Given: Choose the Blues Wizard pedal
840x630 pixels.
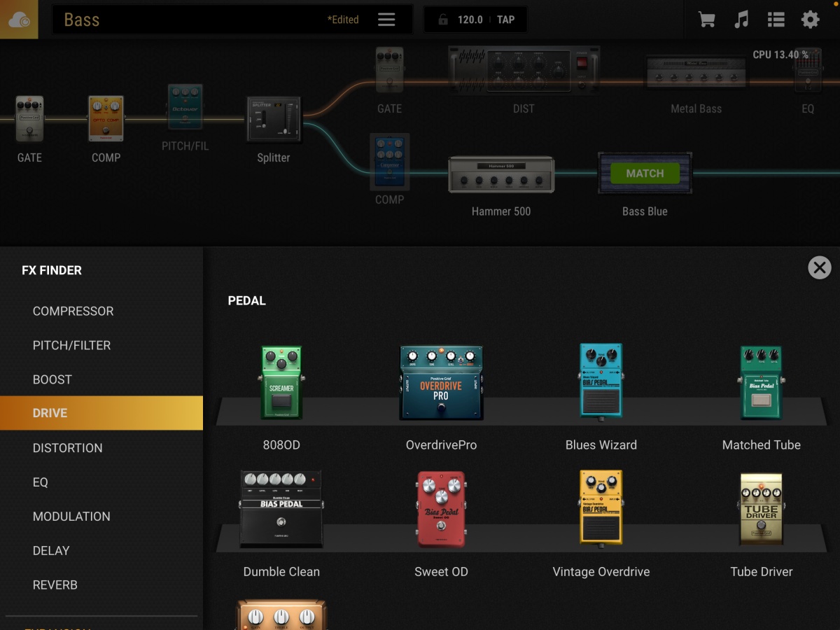Looking at the screenshot, I should tap(601, 382).
